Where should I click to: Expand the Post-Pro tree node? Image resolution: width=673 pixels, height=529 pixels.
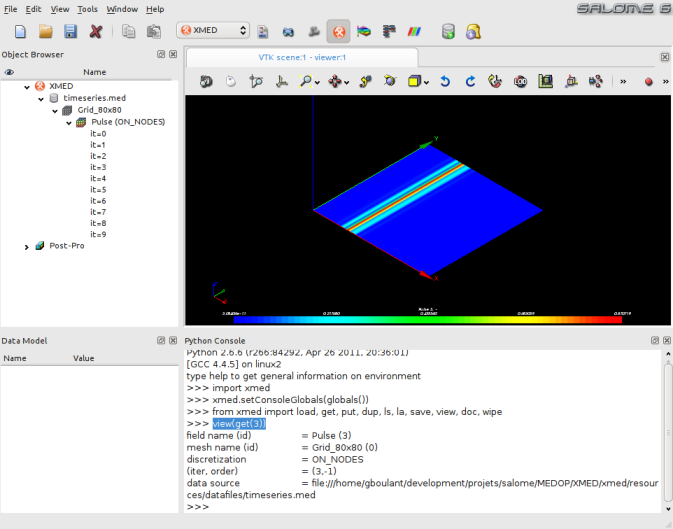27,245
